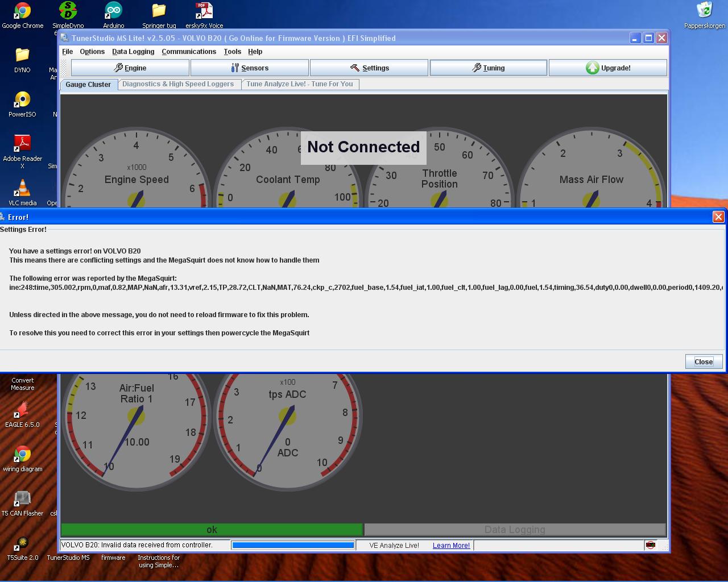Viewport: 728px width, 582px height.
Task: Click the status icon in TunerStudio's bottom bar
Action: coord(650,545)
